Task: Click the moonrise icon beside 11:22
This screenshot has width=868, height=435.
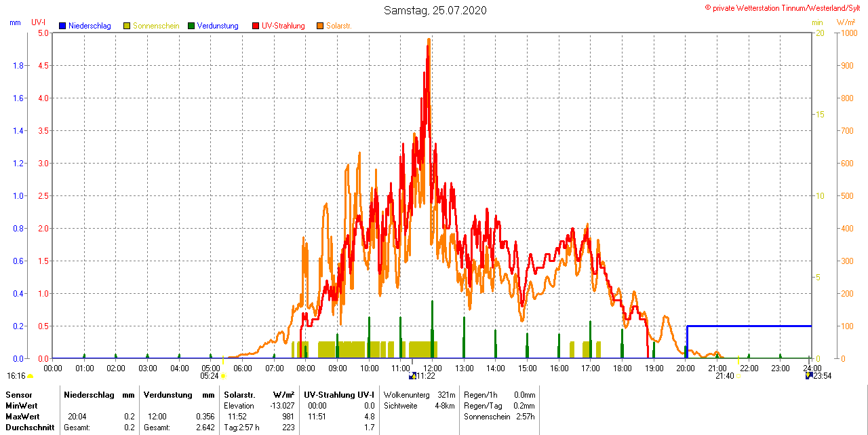Action: pyautogui.click(x=412, y=376)
